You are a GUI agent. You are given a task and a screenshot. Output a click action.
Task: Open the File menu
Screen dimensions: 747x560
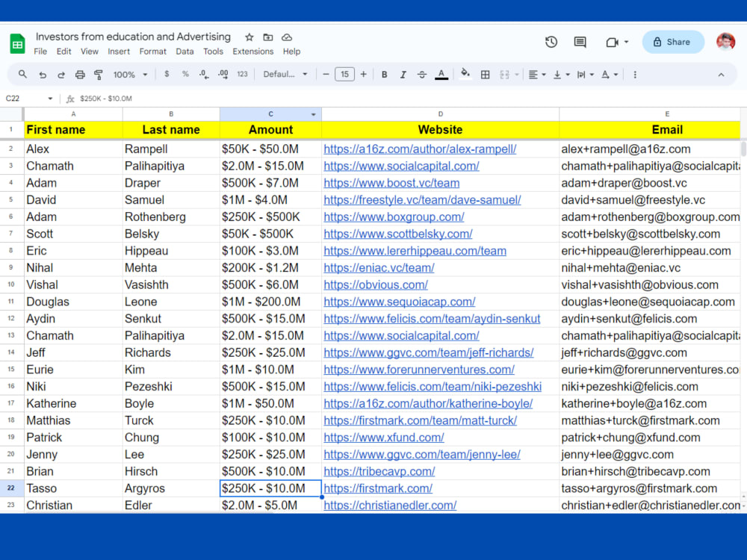click(40, 52)
